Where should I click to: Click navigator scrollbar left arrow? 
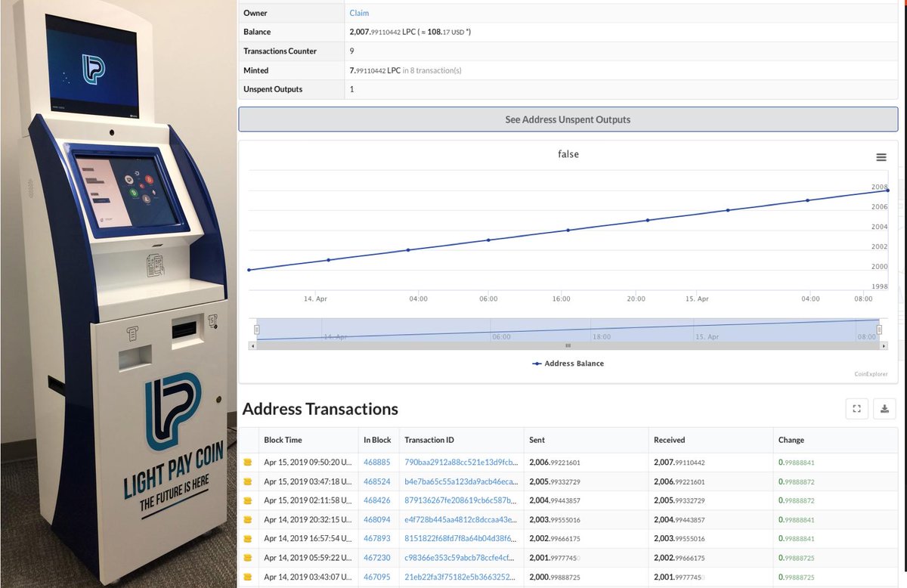pyautogui.click(x=252, y=345)
